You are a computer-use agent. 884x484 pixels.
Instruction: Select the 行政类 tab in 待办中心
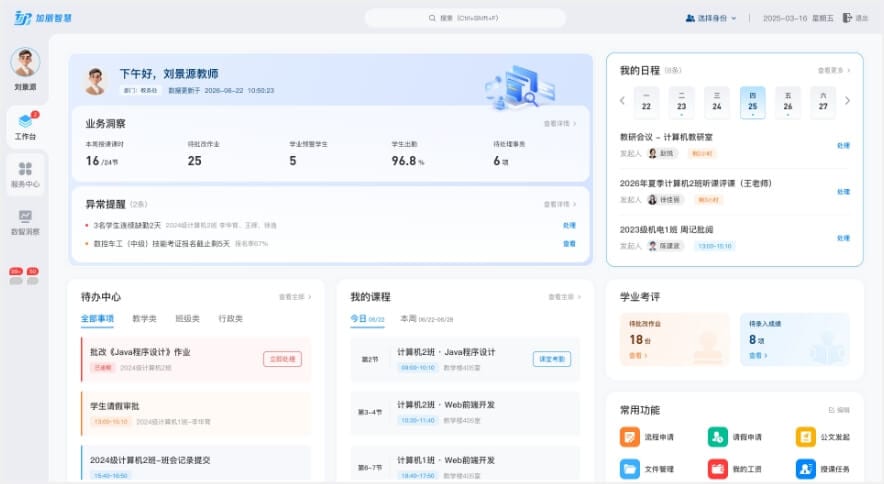[230, 319]
